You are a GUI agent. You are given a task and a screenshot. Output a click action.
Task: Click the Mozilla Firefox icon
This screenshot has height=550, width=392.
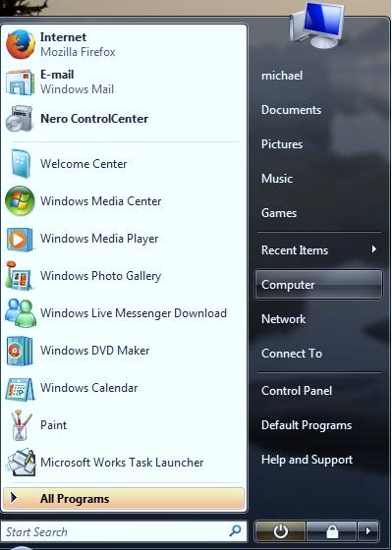click(x=21, y=44)
